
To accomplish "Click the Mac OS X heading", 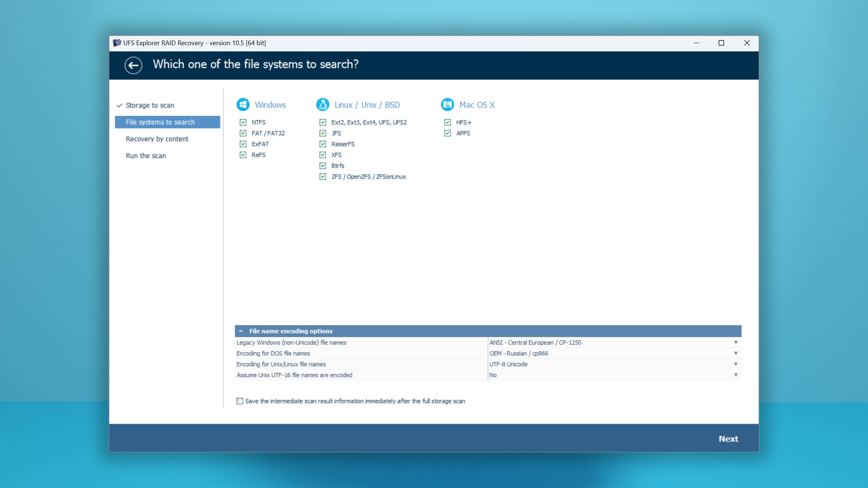I will click(477, 105).
